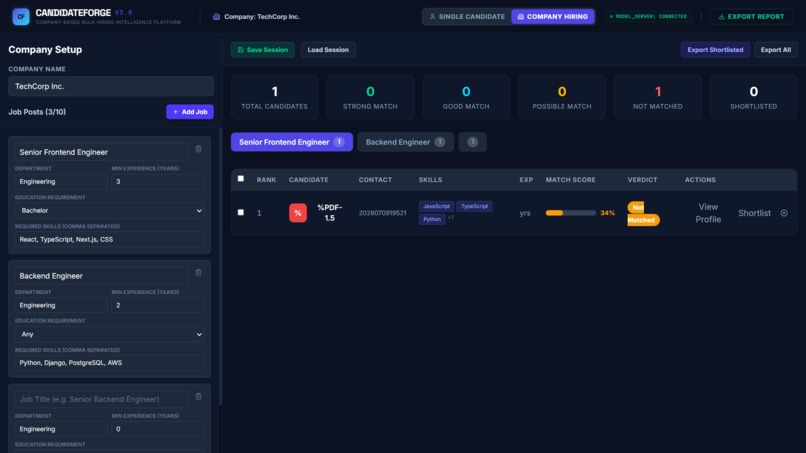Click the sidebar vertical scrollbar

[x=221, y=266]
